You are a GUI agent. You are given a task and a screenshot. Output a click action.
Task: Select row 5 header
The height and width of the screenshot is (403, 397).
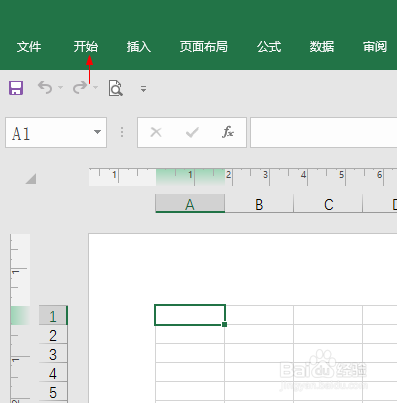pos(53,392)
